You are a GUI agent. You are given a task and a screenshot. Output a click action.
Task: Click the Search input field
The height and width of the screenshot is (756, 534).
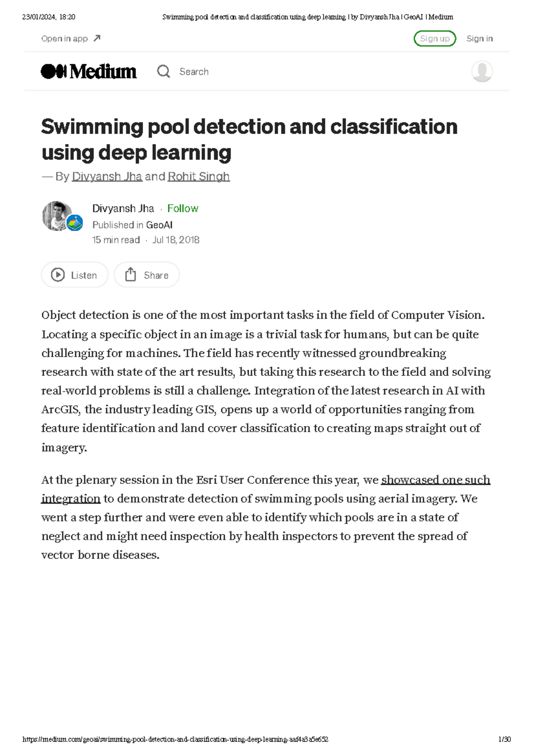click(194, 71)
